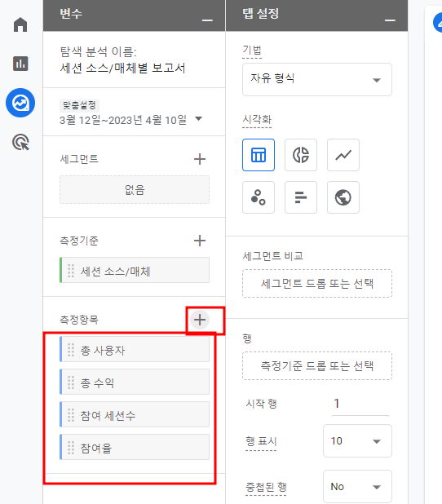Select geo map visualization icon
442x504 pixels.
click(x=343, y=197)
